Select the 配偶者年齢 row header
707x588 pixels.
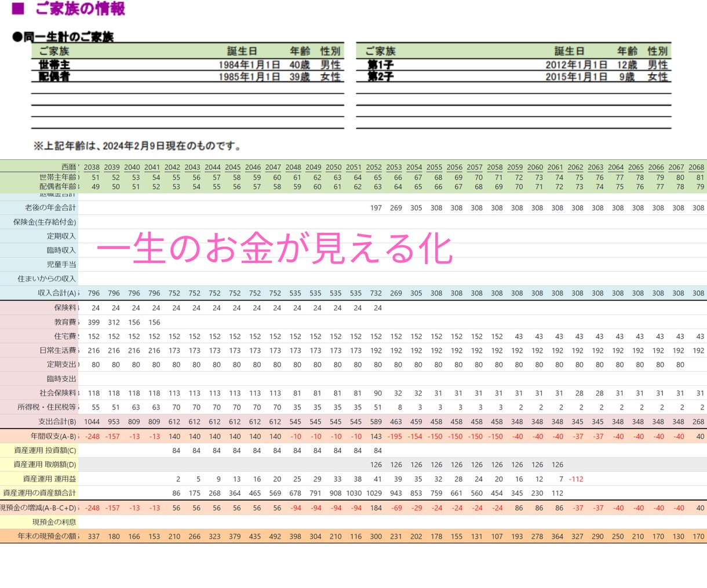tap(58, 187)
